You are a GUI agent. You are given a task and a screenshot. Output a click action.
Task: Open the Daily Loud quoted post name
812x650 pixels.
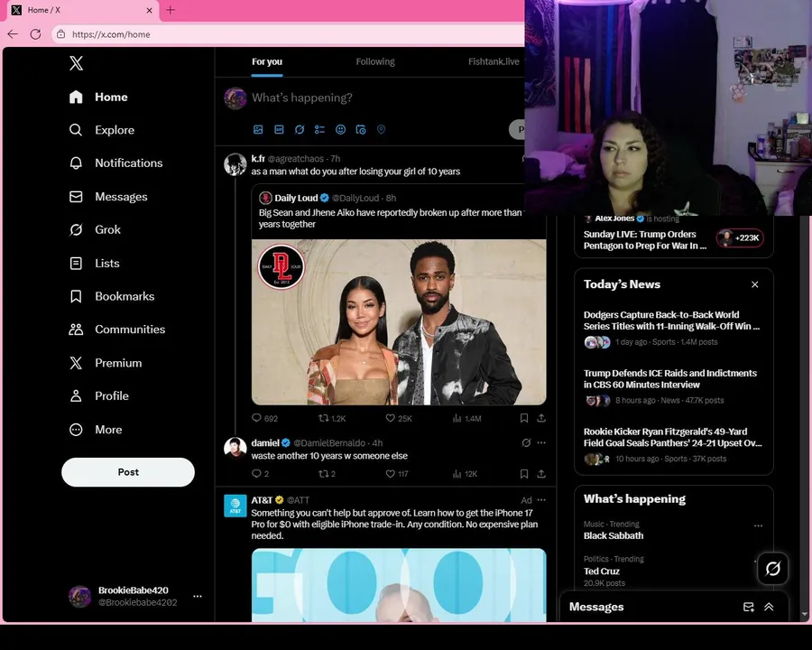[x=296, y=198]
